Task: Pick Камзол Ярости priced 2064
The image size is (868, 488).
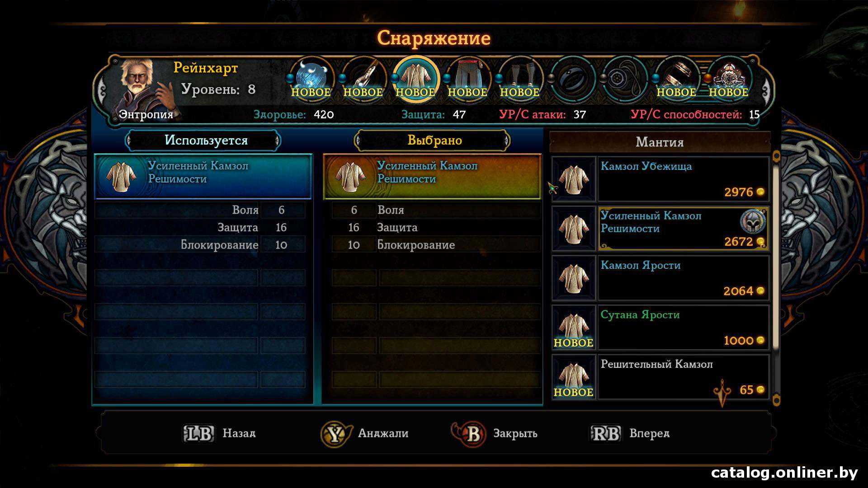Action: 660,278
